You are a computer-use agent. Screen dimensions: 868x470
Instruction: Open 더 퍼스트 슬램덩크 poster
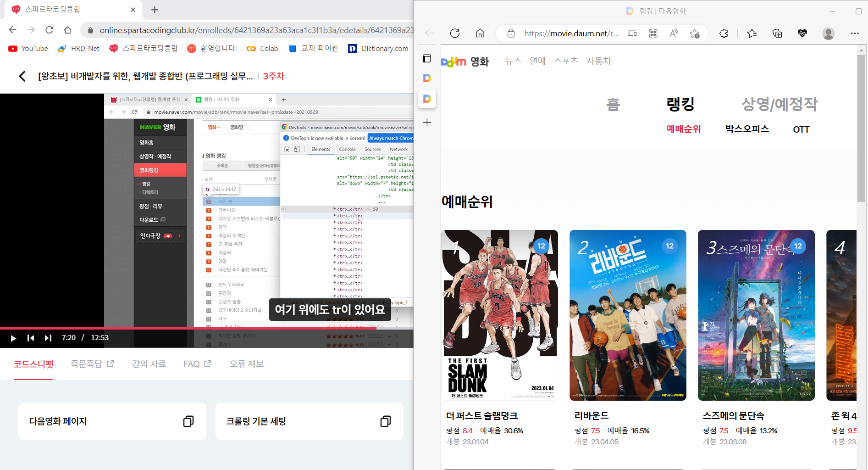(499, 315)
